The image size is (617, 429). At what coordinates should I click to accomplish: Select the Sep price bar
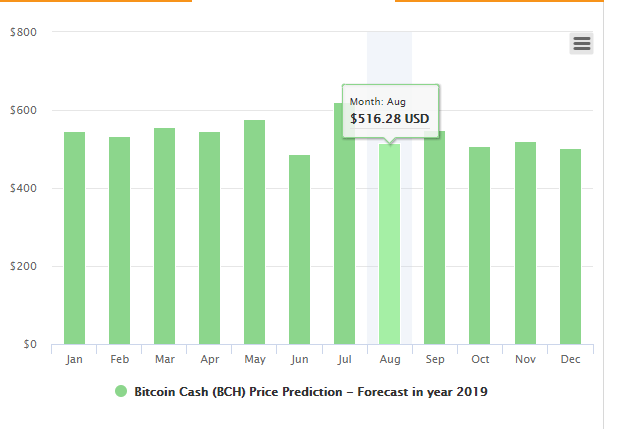pyautogui.click(x=434, y=238)
